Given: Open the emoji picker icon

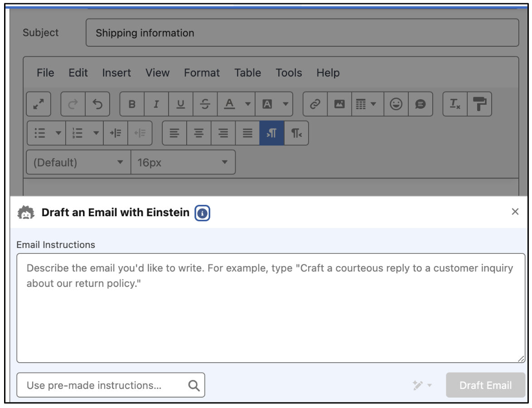Looking at the screenshot, I should tap(396, 104).
